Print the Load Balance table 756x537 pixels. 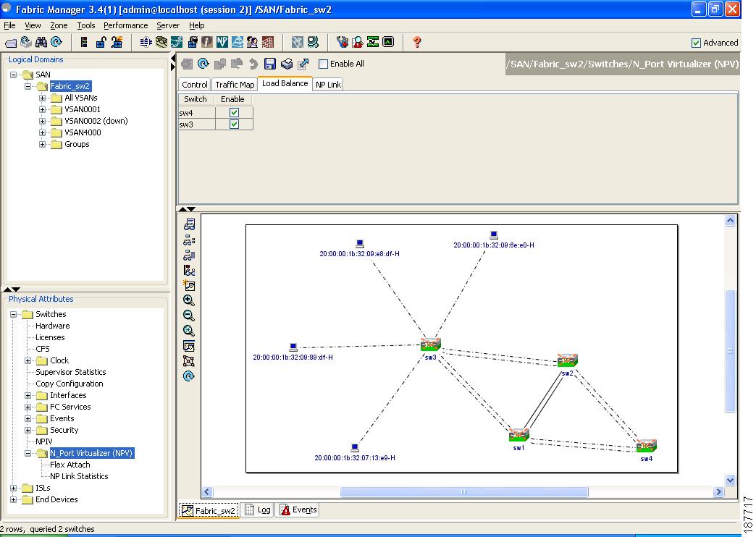(x=285, y=64)
